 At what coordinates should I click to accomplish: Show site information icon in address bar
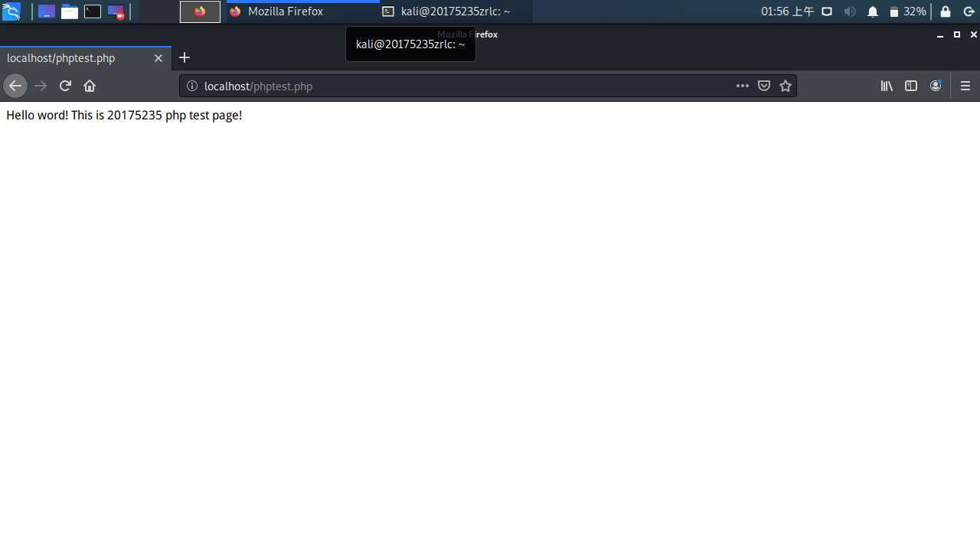click(192, 86)
